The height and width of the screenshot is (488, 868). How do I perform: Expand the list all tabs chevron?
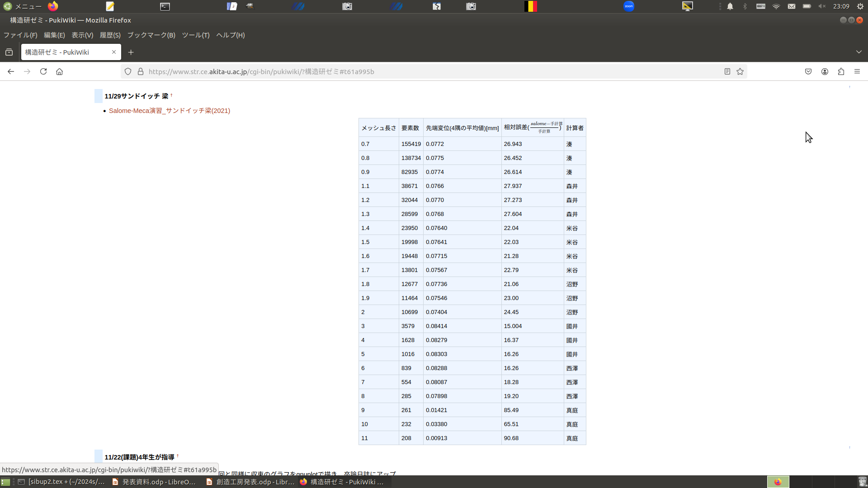pos(859,52)
